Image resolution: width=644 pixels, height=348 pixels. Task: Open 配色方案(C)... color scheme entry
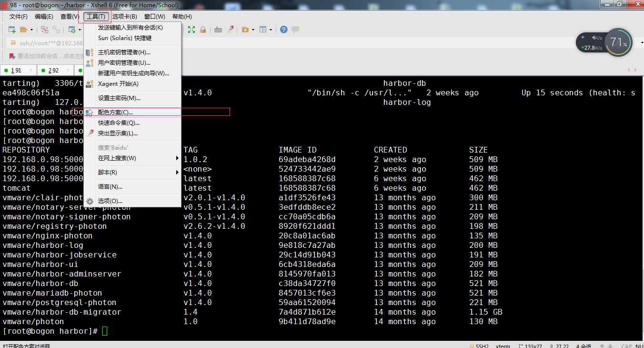(x=132, y=113)
